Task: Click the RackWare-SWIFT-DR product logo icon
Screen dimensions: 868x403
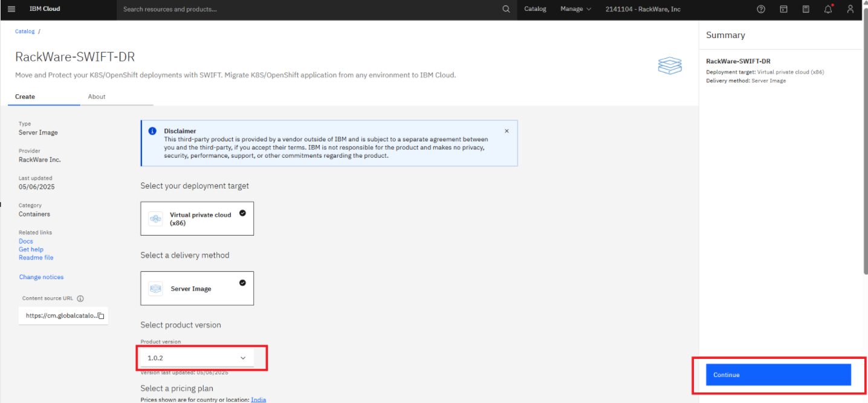Action: [x=670, y=66]
